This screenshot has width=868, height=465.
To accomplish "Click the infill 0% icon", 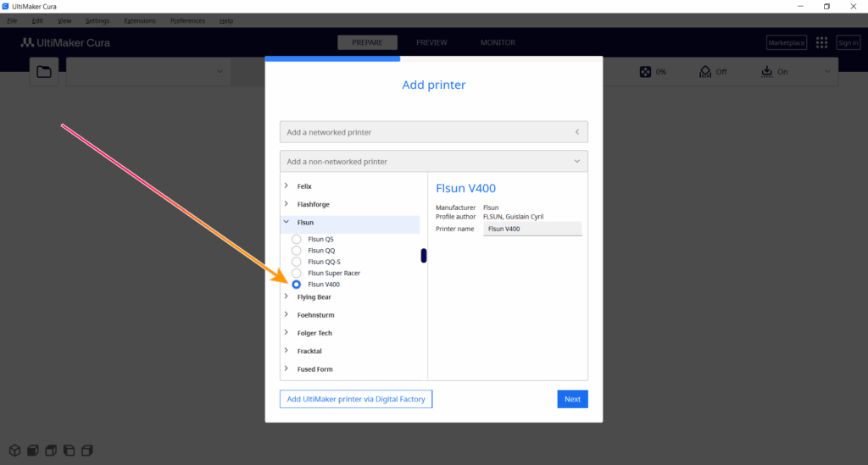I will pyautogui.click(x=645, y=72).
